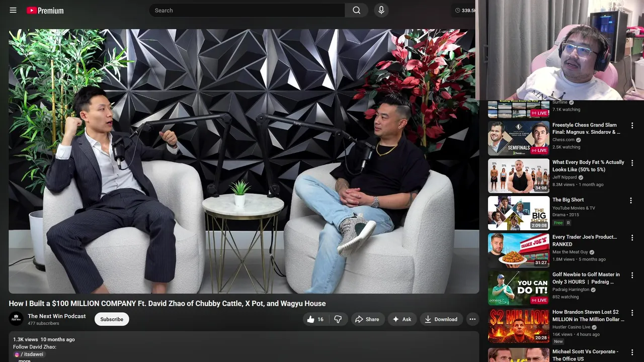Open The Big Short movie thumbnail
644x362 pixels.
[x=519, y=213]
